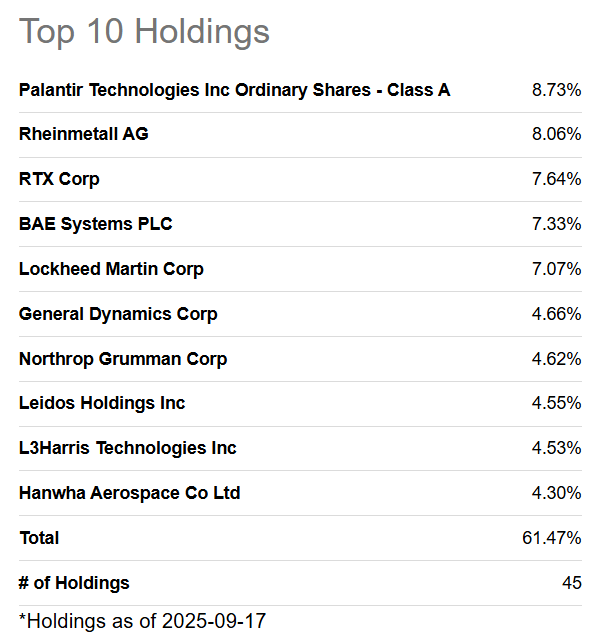This screenshot has width=605, height=643.
Task: Click the Palantir Technologies holding name
Action: tap(234, 90)
